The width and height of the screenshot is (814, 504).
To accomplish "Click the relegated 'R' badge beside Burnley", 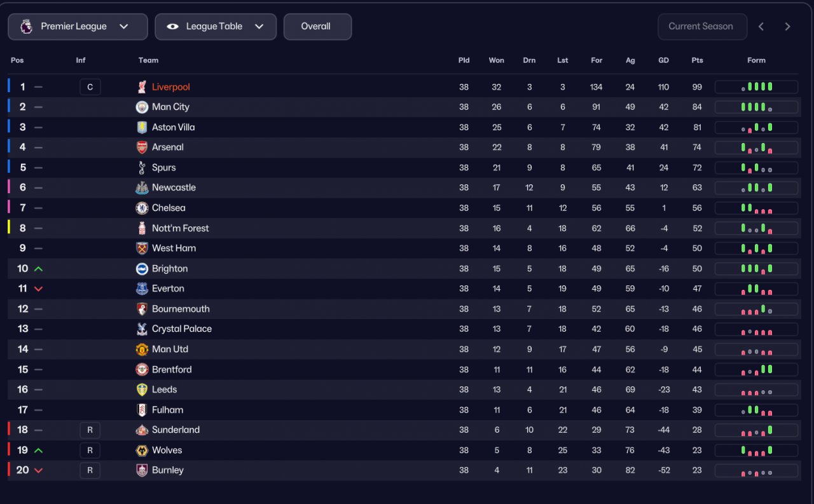I will (90, 470).
